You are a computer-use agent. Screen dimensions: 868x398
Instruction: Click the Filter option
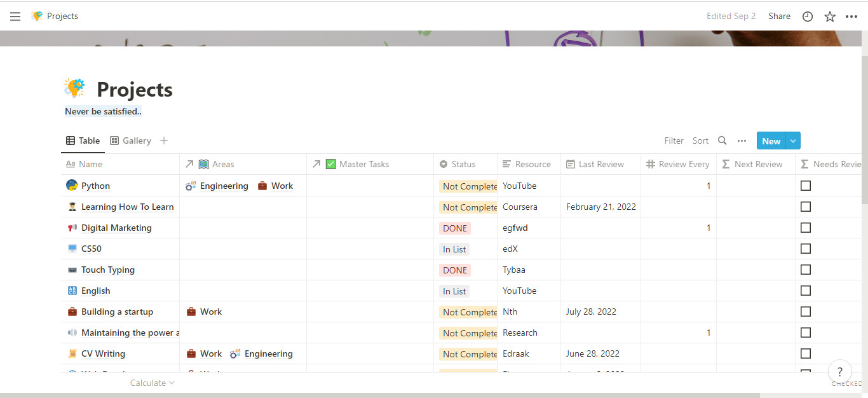(x=674, y=141)
